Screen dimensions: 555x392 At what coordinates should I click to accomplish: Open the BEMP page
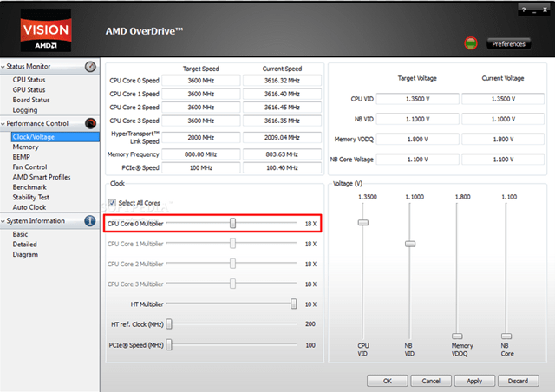[x=21, y=157]
